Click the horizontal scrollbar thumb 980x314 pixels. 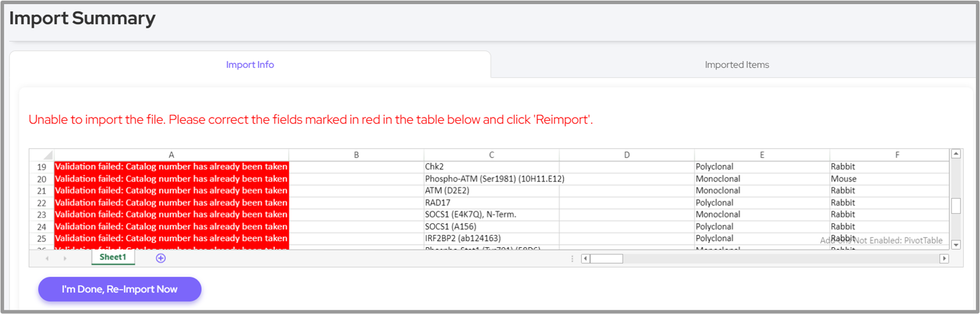click(606, 259)
